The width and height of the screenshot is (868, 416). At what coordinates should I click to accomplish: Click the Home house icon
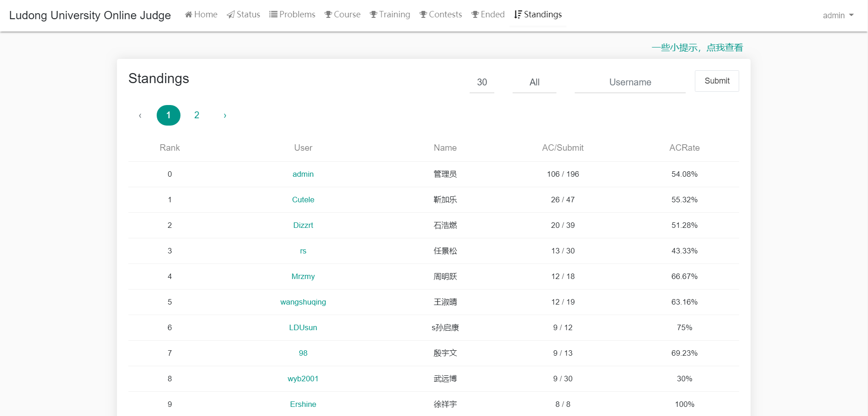tap(189, 14)
